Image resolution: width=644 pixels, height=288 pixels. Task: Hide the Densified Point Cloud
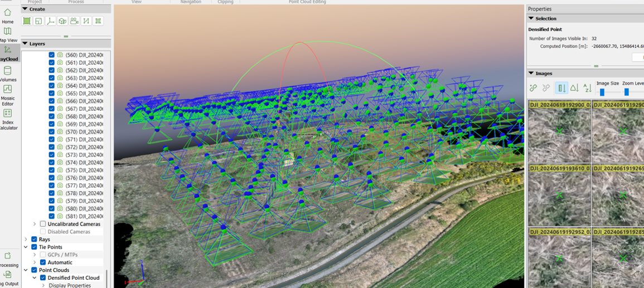[x=43, y=278]
